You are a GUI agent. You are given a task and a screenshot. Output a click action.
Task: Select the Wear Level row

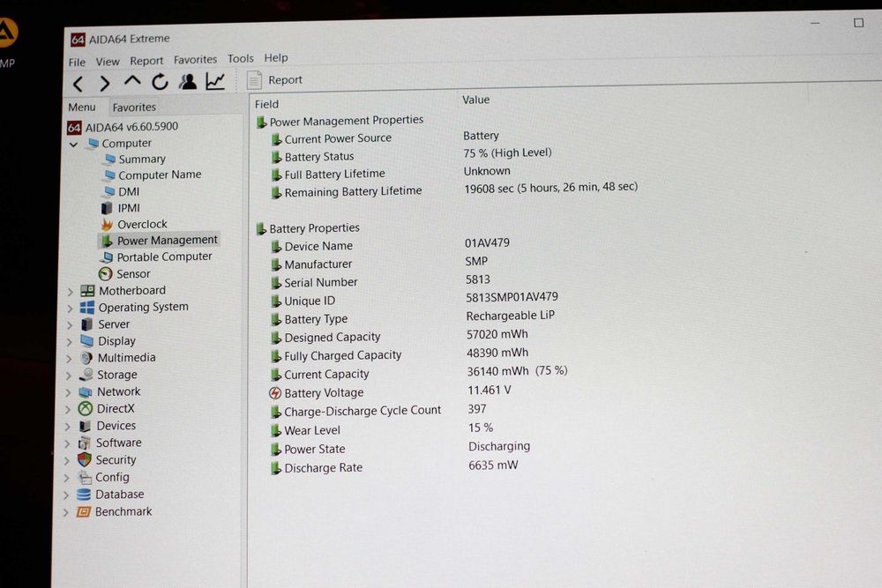(x=383, y=429)
